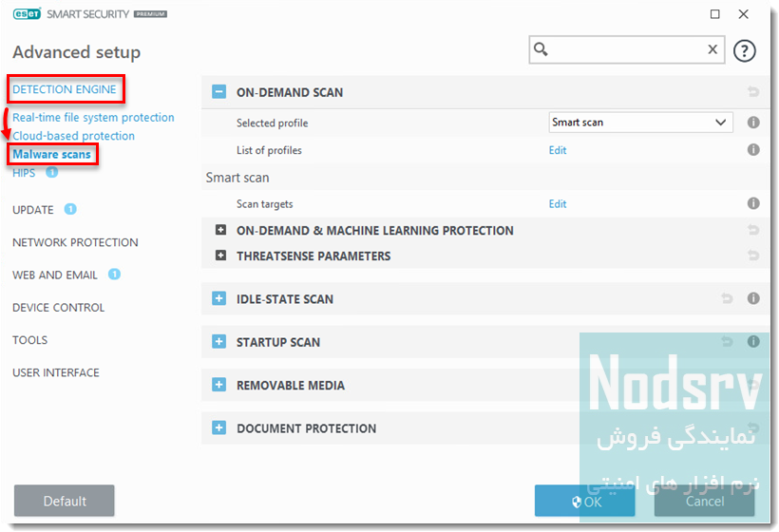Maximize the Advanced setup window
779x532 pixels.
[x=715, y=14]
